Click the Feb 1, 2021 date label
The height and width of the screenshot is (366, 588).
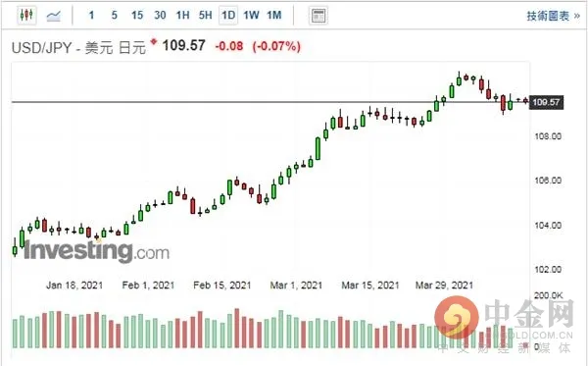click(x=149, y=286)
